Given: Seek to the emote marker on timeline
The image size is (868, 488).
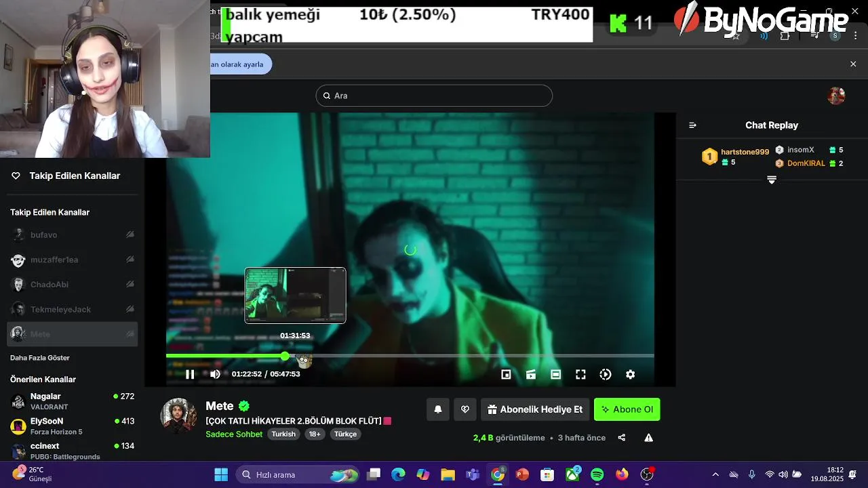Looking at the screenshot, I should 304,361.
